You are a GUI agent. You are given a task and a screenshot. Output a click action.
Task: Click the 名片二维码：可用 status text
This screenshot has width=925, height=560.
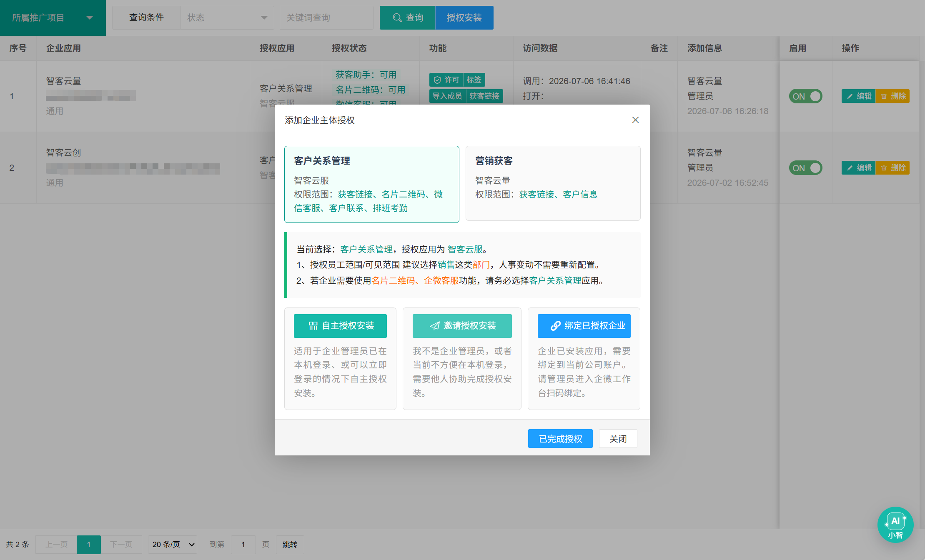[370, 90]
